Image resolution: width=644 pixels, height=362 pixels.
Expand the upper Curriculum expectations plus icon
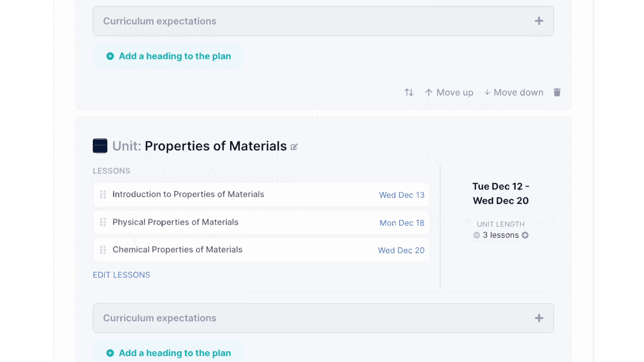[539, 21]
